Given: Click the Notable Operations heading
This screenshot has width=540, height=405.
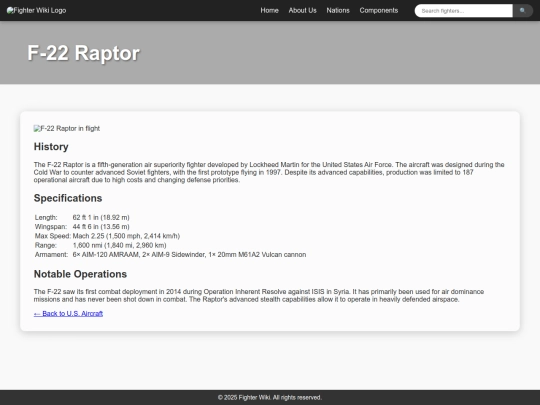Looking at the screenshot, I should (80, 274).
